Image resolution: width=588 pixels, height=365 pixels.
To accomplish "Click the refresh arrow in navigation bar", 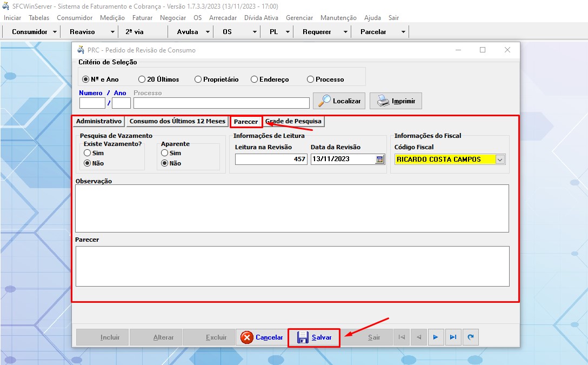I will 471,337.
